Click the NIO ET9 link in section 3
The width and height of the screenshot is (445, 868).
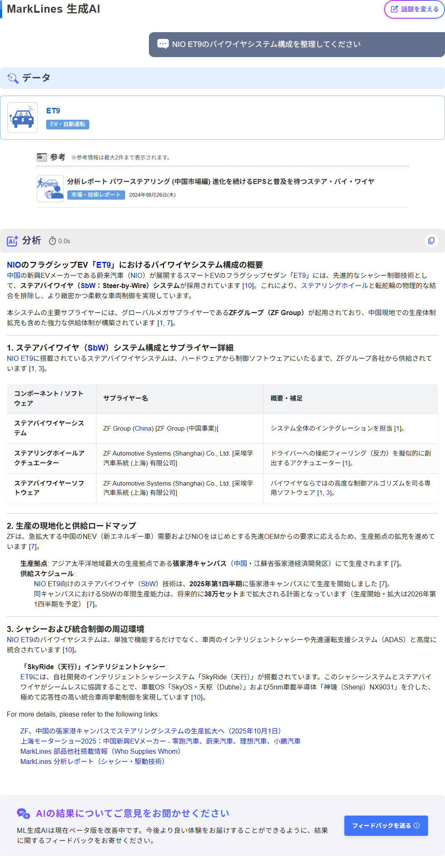(20, 640)
